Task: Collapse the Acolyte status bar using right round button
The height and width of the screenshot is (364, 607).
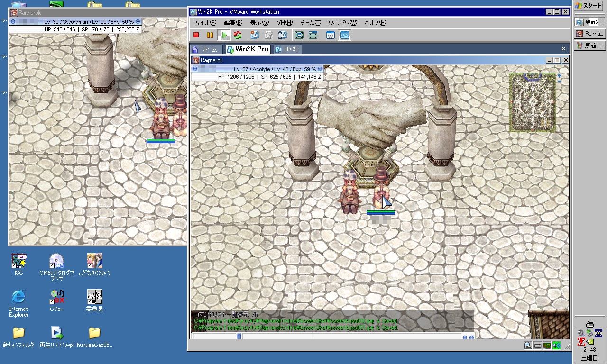Action: pyautogui.click(x=320, y=69)
